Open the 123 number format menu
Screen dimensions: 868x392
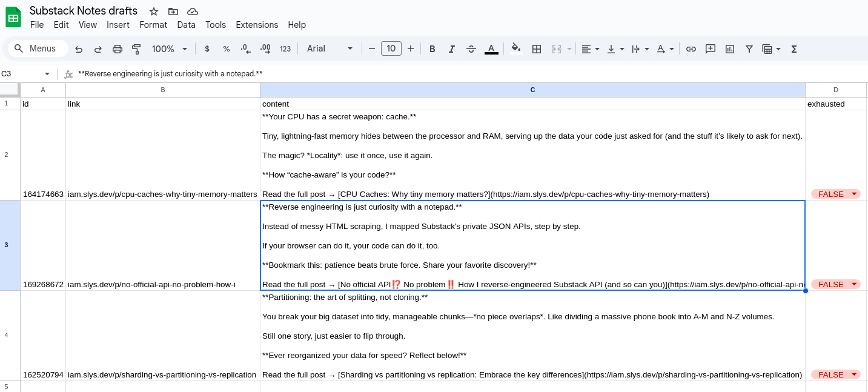(285, 49)
